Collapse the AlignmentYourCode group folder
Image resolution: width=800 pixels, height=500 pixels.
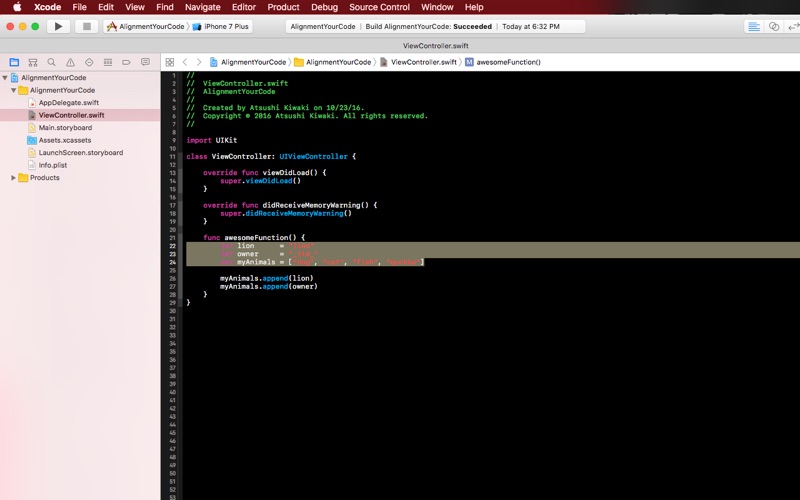[14, 90]
